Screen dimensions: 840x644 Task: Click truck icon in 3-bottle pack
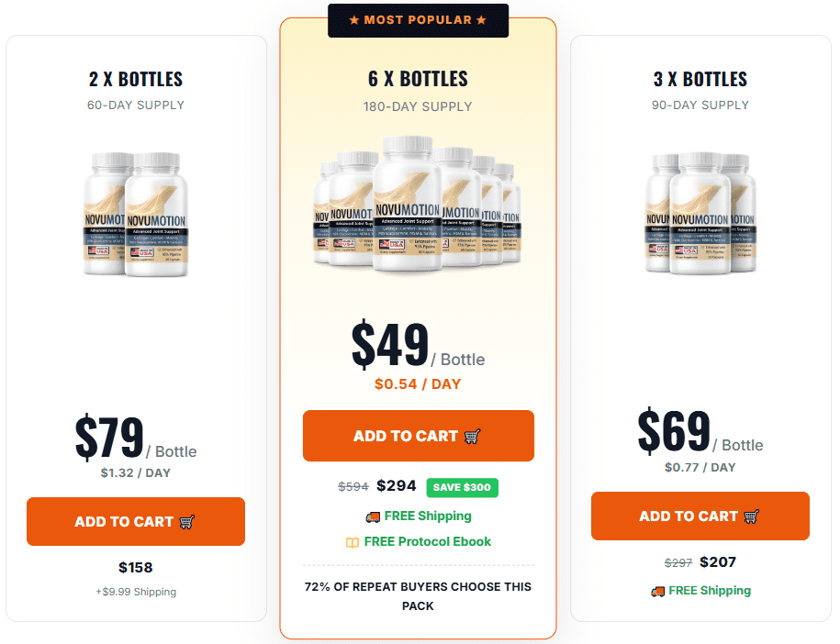657,591
